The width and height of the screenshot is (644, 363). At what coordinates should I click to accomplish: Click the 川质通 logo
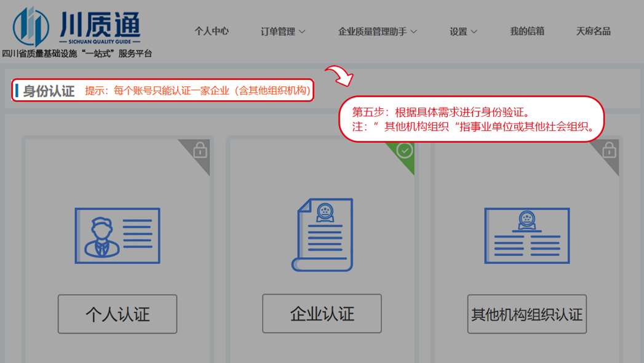(77, 28)
